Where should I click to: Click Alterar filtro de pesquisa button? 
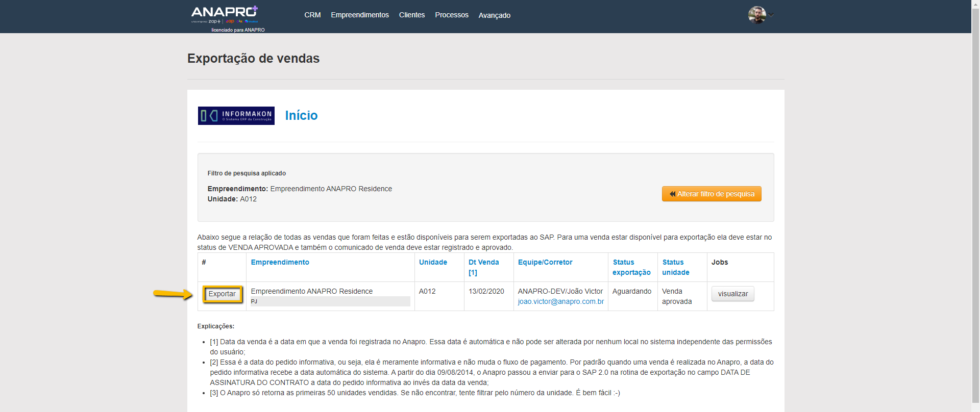(x=711, y=194)
